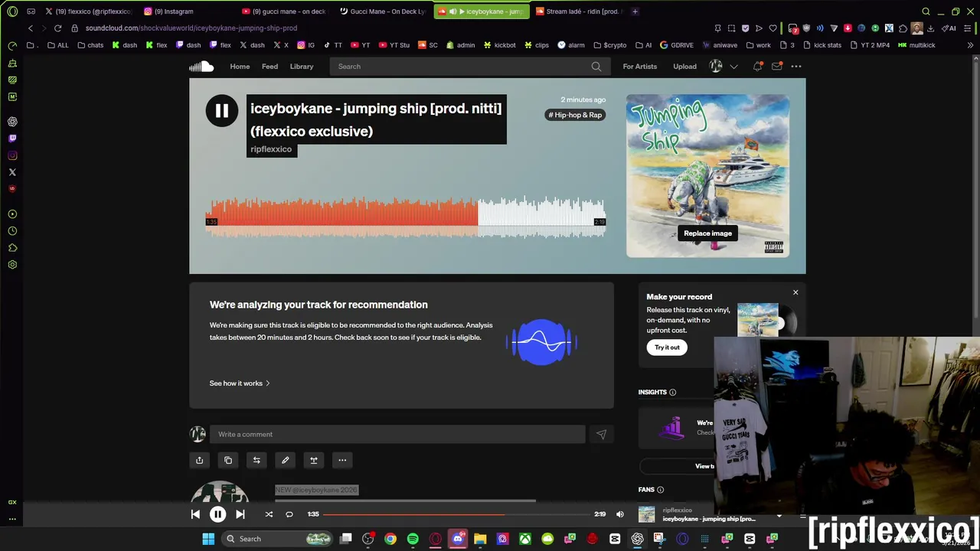Open For Artists link
Image resolution: width=980 pixels, height=551 pixels.
[640, 67]
